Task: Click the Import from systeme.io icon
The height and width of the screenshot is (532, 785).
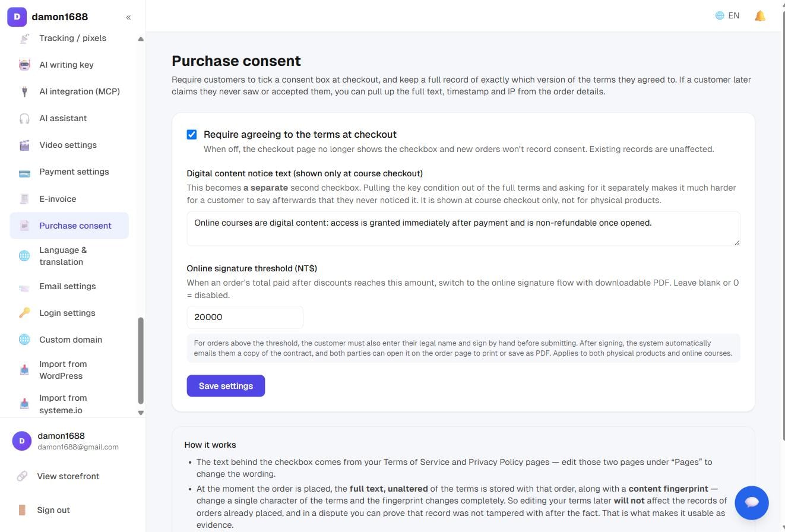Action: point(24,404)
